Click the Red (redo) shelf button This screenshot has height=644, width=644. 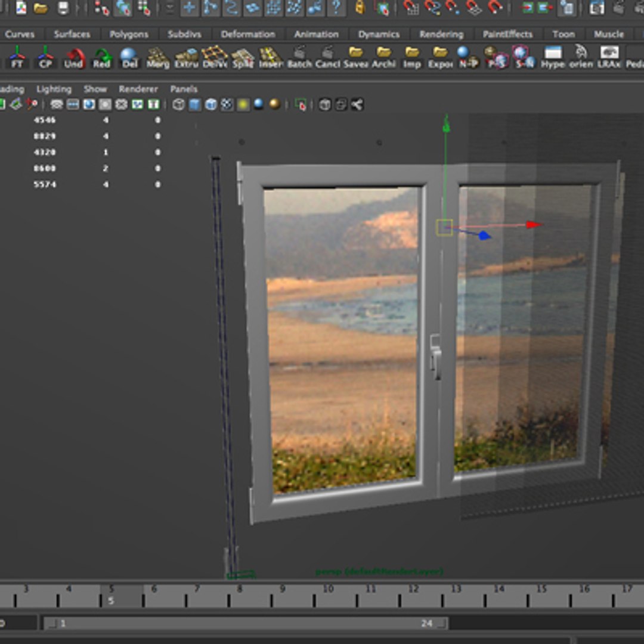click(102, 57)
